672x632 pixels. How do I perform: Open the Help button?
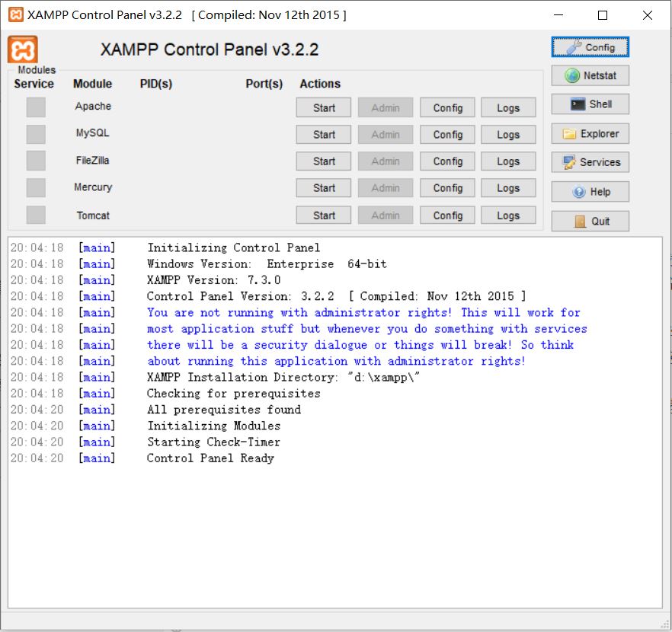pos(590,192)
